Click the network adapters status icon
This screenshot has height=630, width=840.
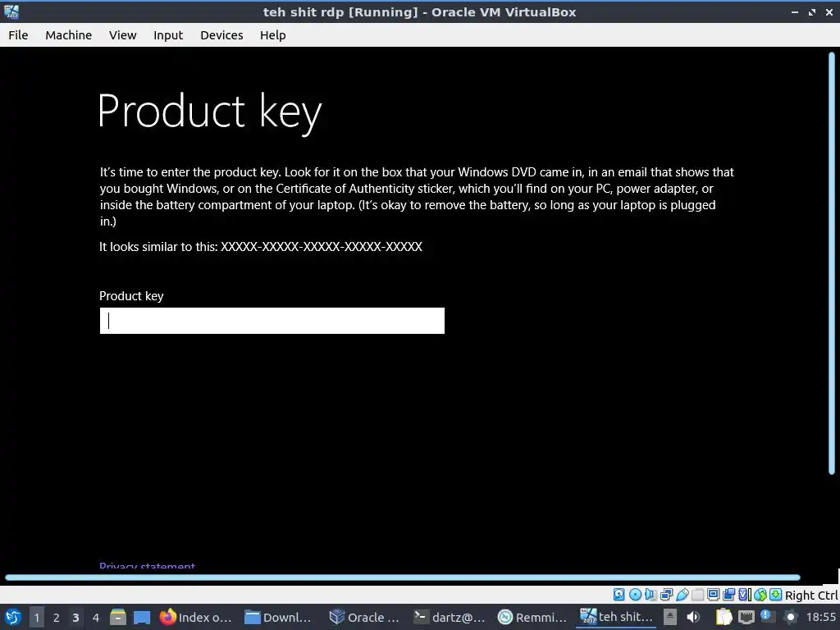pos(666,594)
